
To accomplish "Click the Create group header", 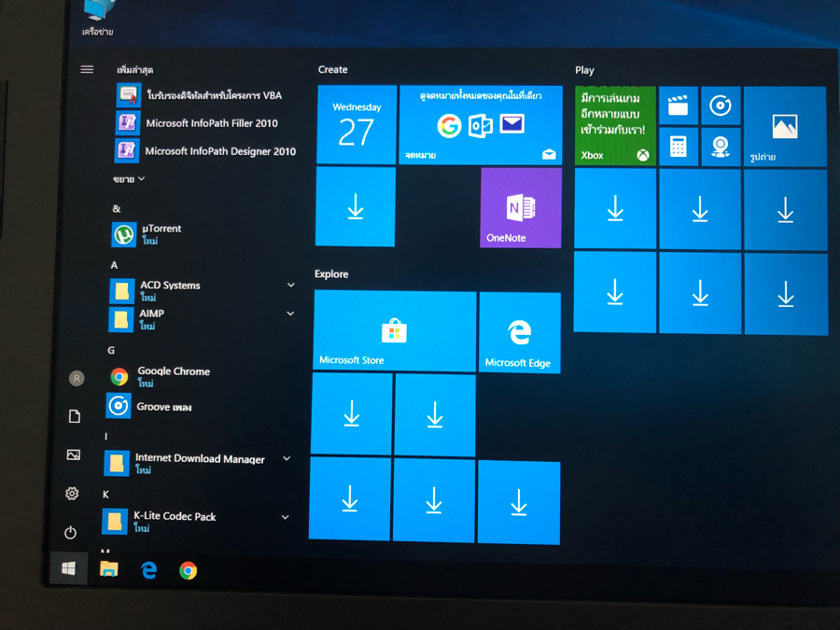I will pyautogui.click(x=332, y=70).
